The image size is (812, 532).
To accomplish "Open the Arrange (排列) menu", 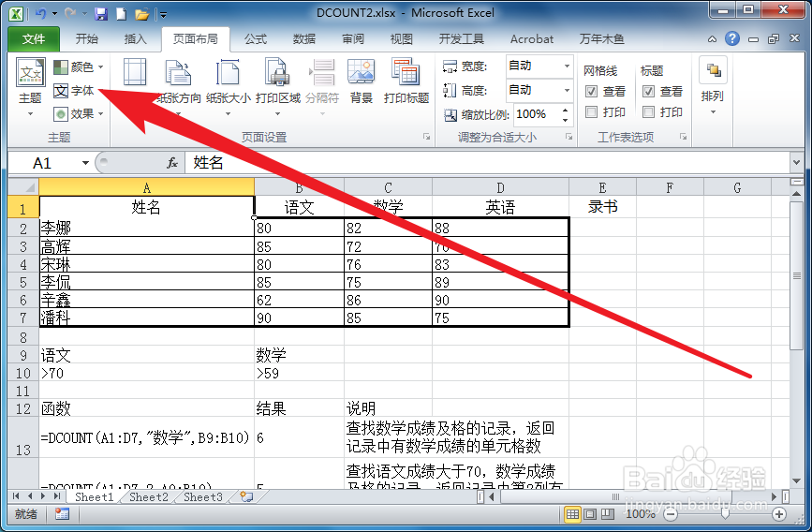I will coord(713,85).
